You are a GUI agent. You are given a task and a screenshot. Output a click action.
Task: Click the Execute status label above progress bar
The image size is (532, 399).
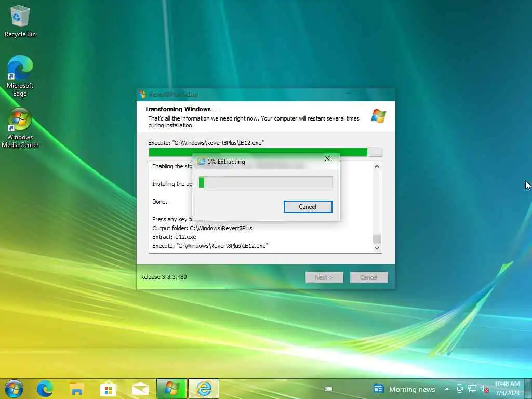pyautogui.click(x=206, y=143)
